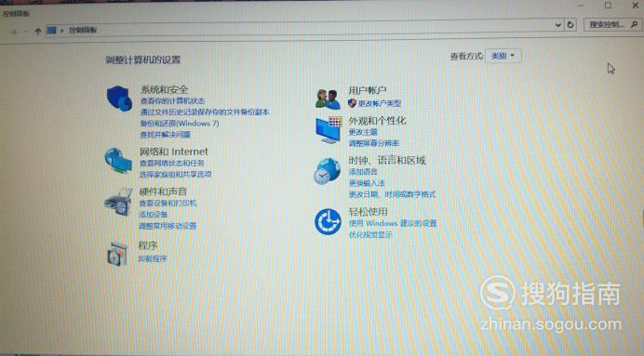Open the Hardware and Sound printer icon
The width and height of the screenshot is (644, 356).
coord(118,202)
